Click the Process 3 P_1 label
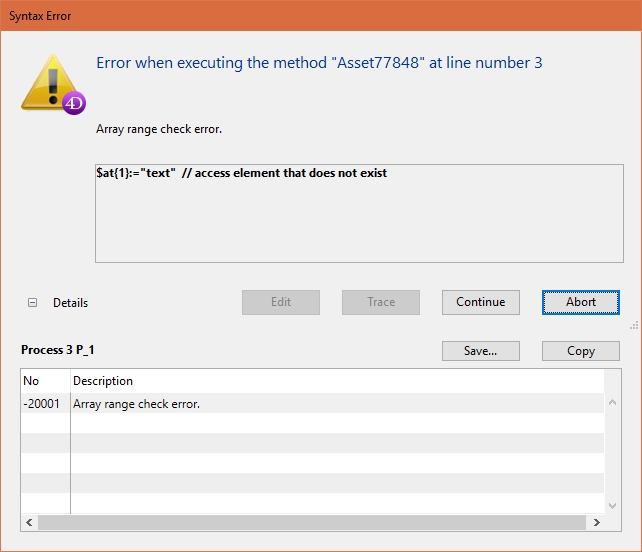This screenshot has width=642, height=552. [58, 350]
